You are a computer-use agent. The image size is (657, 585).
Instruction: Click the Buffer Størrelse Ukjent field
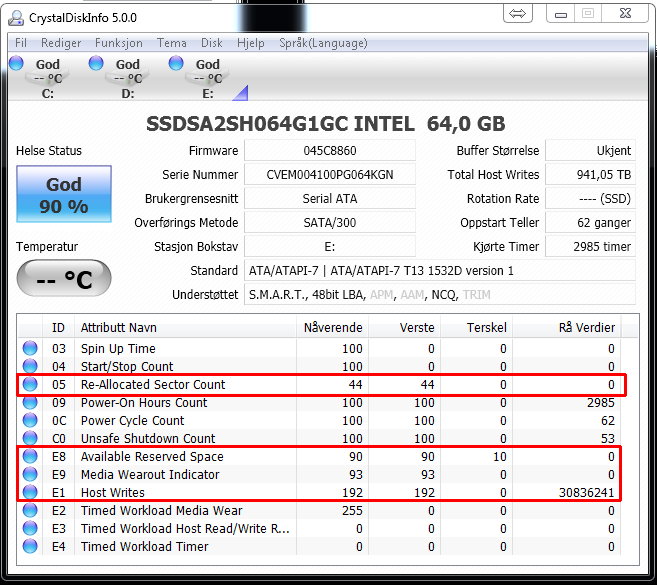(x=590, y=150)
